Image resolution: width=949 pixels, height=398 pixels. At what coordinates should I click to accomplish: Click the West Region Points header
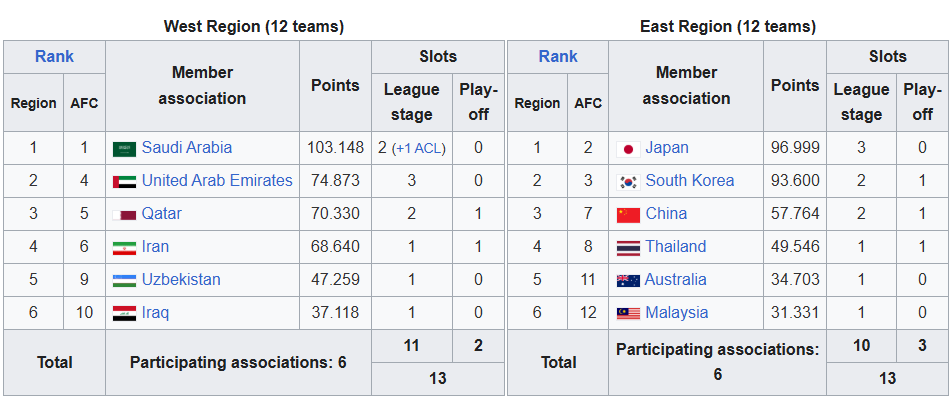[335, 86]
